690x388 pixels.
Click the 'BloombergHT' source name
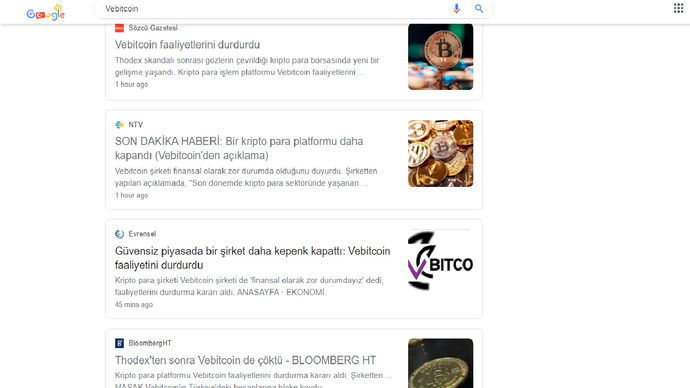coord(150,343)
